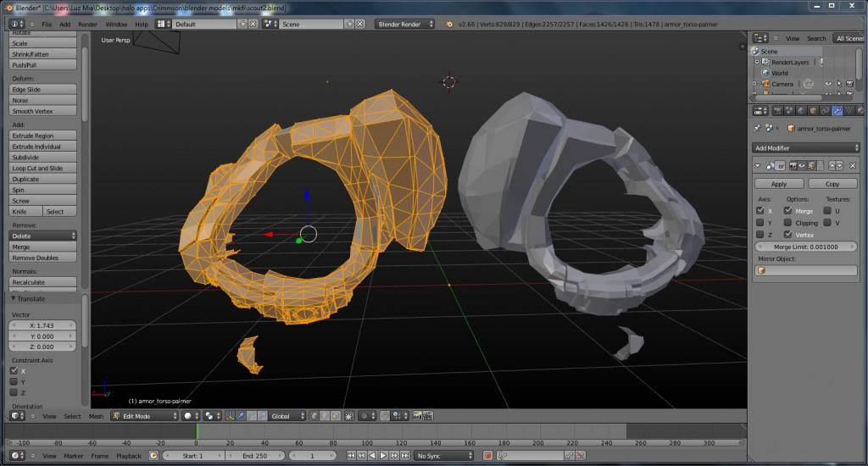
Task: Enable the U textures checkbox
Action: point(827,210)
